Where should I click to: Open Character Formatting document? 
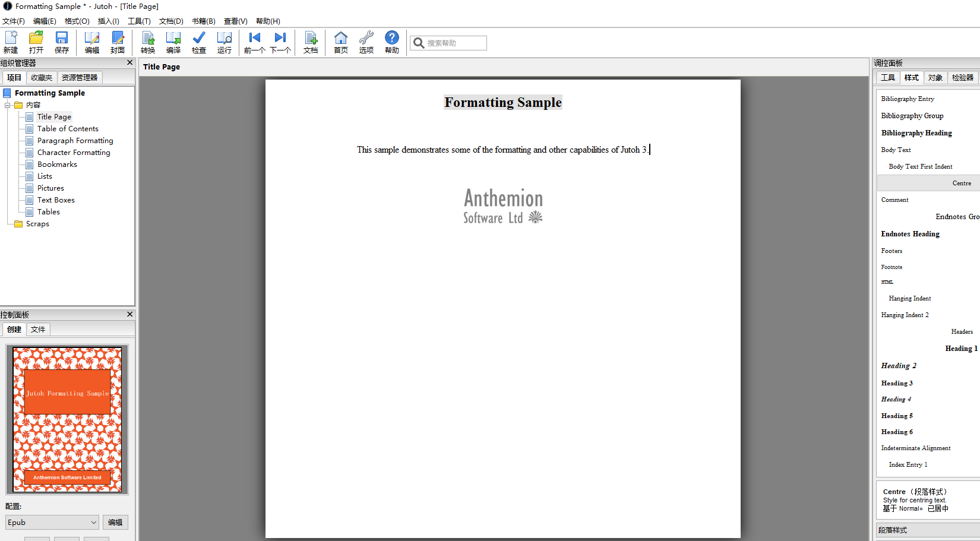coord(74,153)
